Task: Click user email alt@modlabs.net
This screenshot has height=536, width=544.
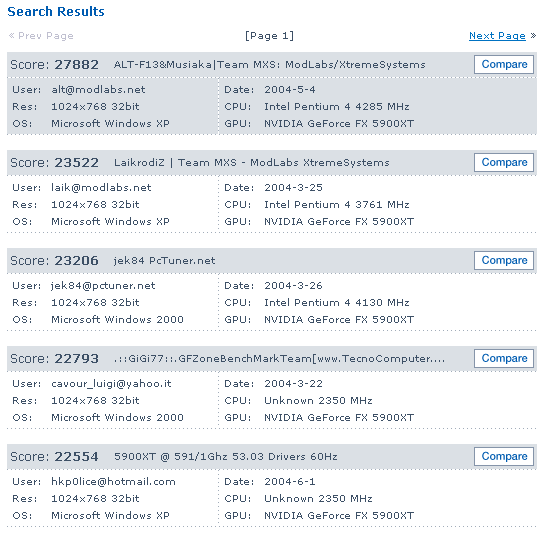Action: 98,90
